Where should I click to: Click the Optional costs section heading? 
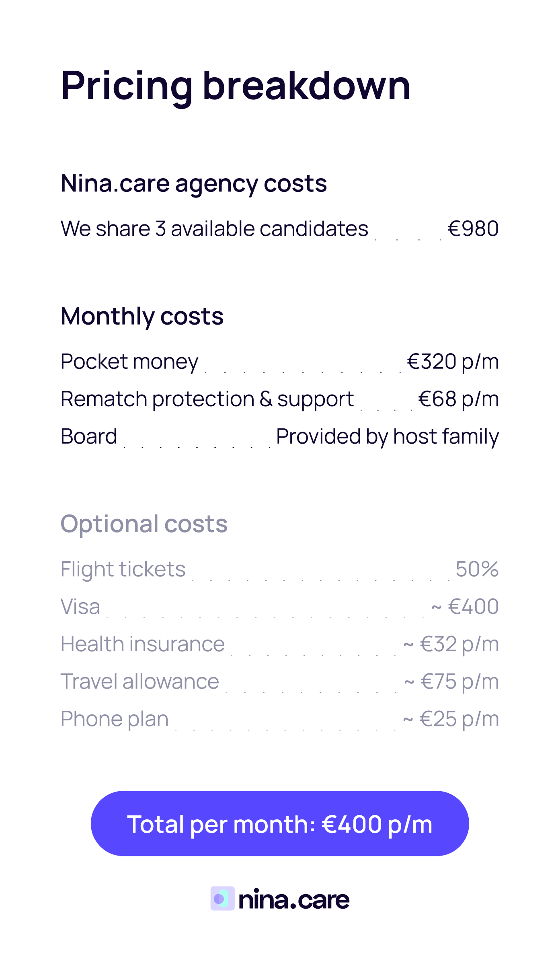144,524
